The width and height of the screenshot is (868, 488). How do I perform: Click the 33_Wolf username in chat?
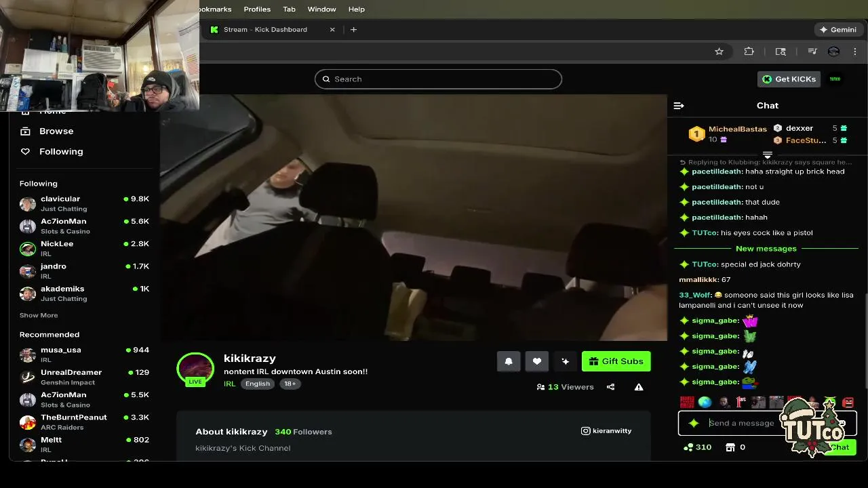pos(694,296)
